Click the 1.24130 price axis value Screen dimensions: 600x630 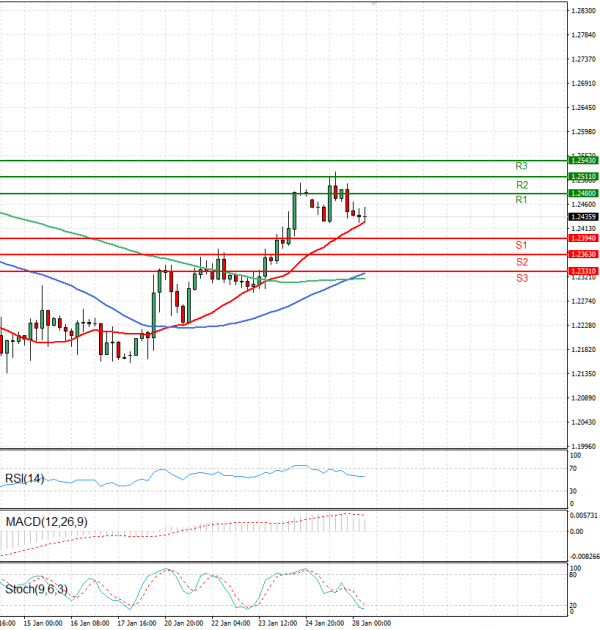tap(583, 229)
